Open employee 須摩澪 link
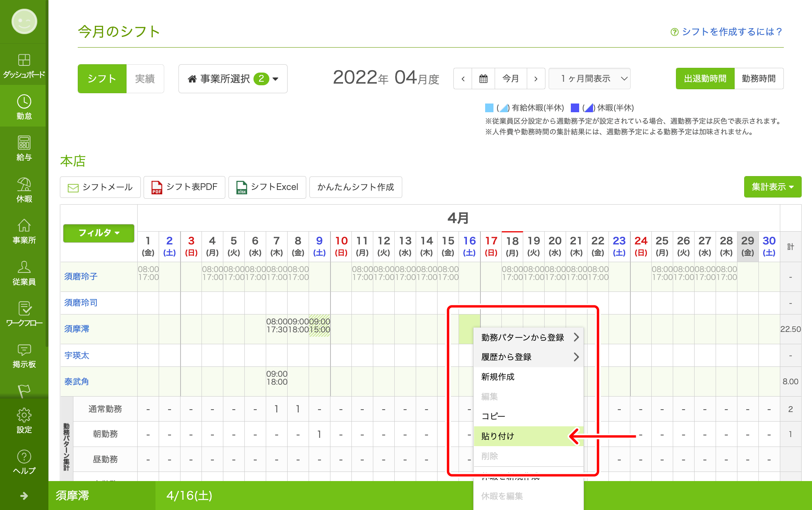Image resolution: width=812 pixels, height=510 pixels. click(x=77, y=329)
